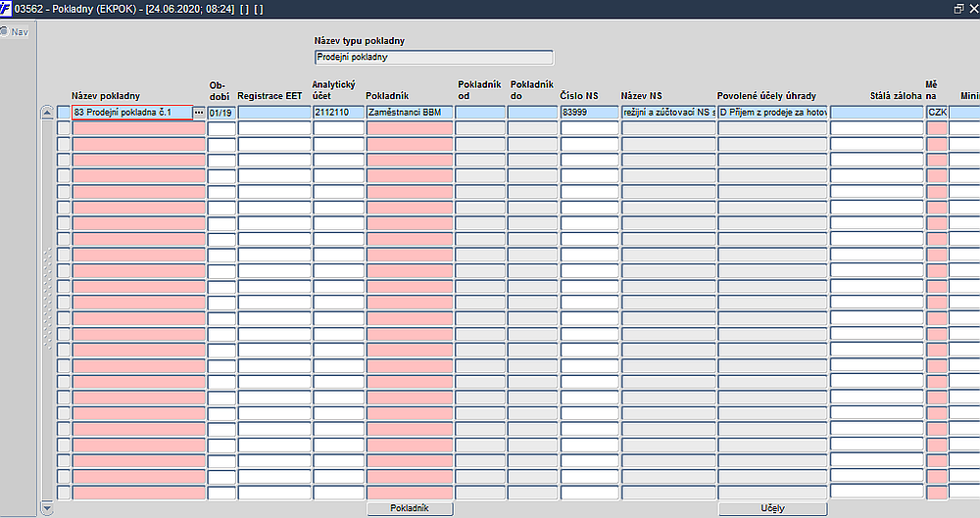Select Číslo NS value 83999
This screenshot has height=518, width=980.
(589, 113)
